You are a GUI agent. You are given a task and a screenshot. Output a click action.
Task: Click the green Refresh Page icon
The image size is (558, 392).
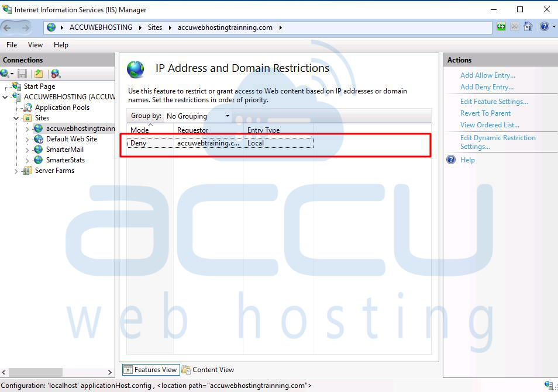point(501,27)
